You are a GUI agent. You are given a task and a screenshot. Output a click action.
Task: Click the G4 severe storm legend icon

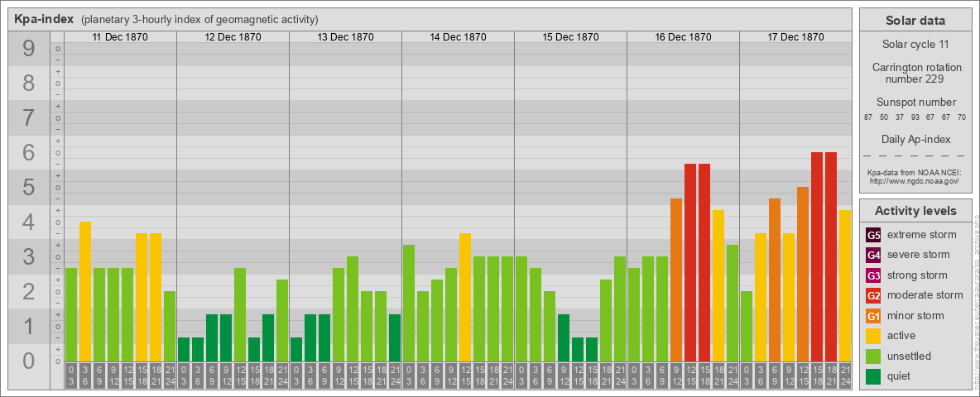873,255
